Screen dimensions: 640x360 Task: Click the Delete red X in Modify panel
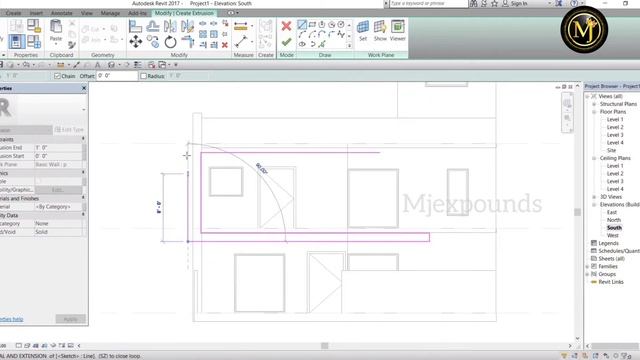pyautogui.click(x=224, y=45)
